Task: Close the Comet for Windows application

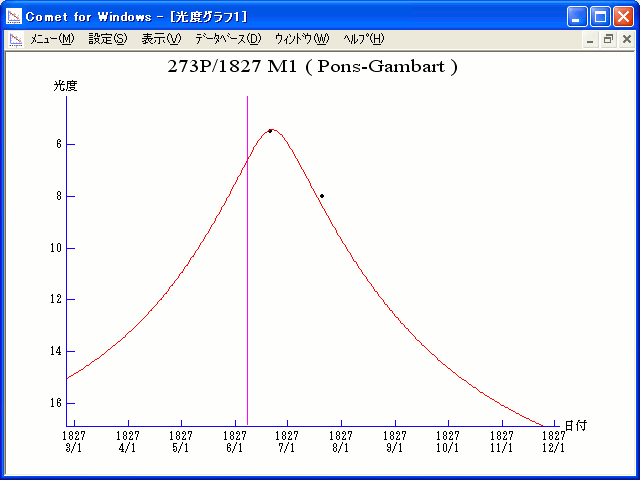Action: click(x=623, y=16)
